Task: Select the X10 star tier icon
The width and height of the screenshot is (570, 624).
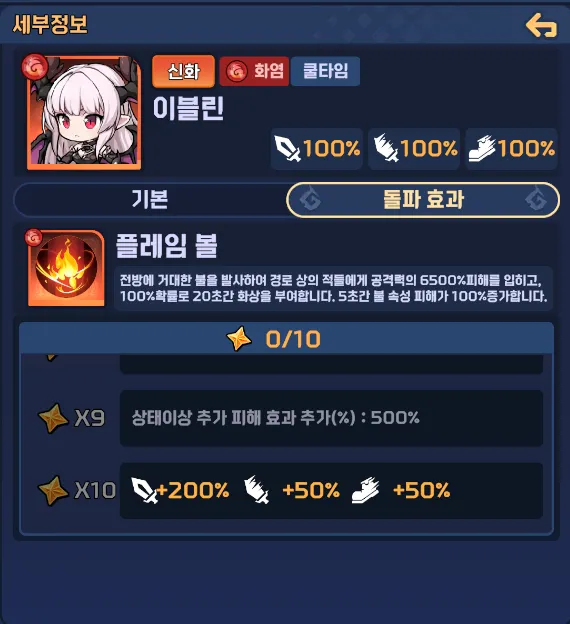Action: (x=53, y=490)
